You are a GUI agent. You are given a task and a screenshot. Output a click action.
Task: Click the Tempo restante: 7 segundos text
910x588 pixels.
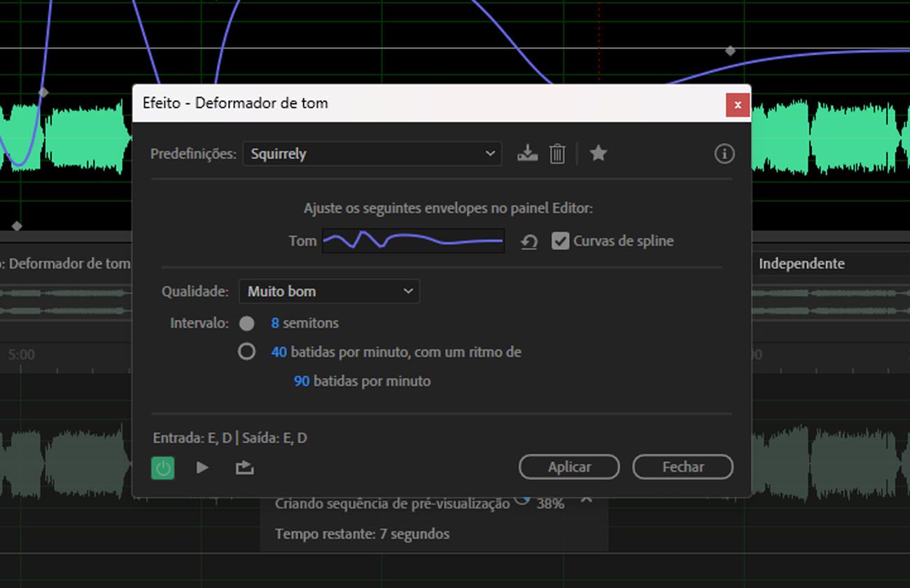click(362, 534)
